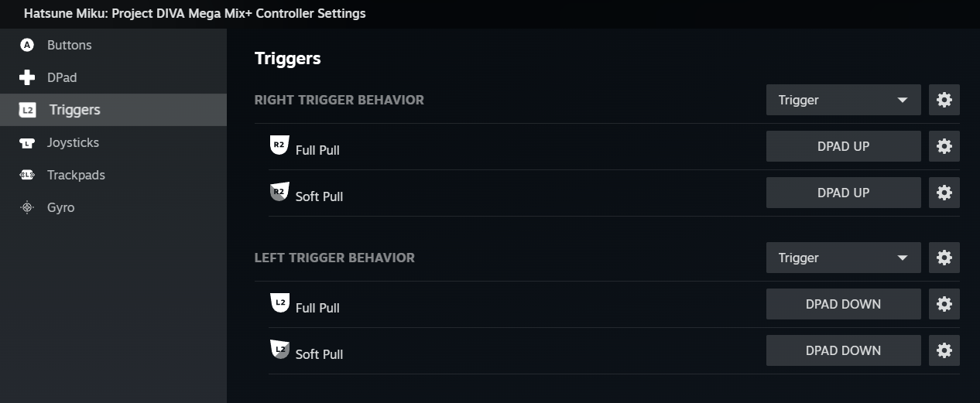Click the L2 Soft Pull trigger icon
This screenshot has width=980, height=403.
[x=279, y=350]
